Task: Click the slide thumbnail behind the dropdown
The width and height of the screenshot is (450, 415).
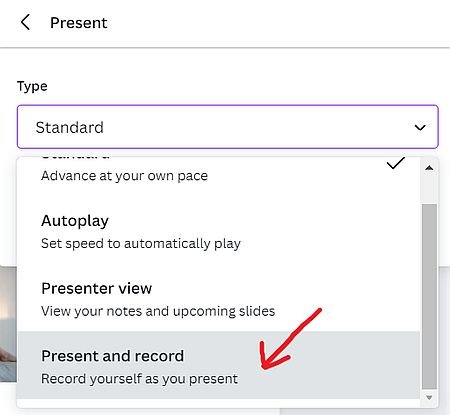Action: coord(8,323)
